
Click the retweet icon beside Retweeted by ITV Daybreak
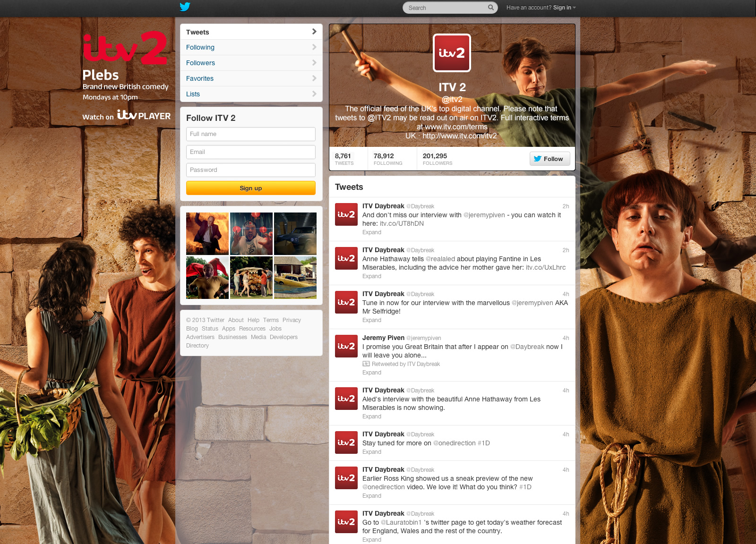click(x=366, y=364)
